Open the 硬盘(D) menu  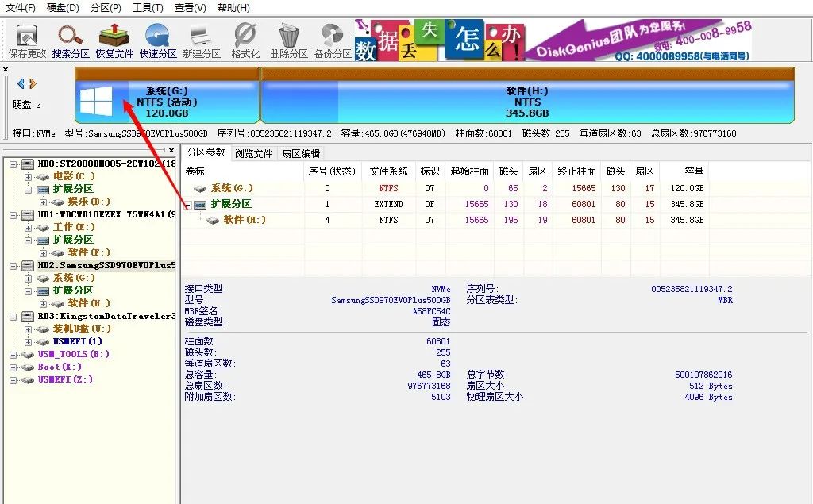pyautogui.click(x=63, y=8)
